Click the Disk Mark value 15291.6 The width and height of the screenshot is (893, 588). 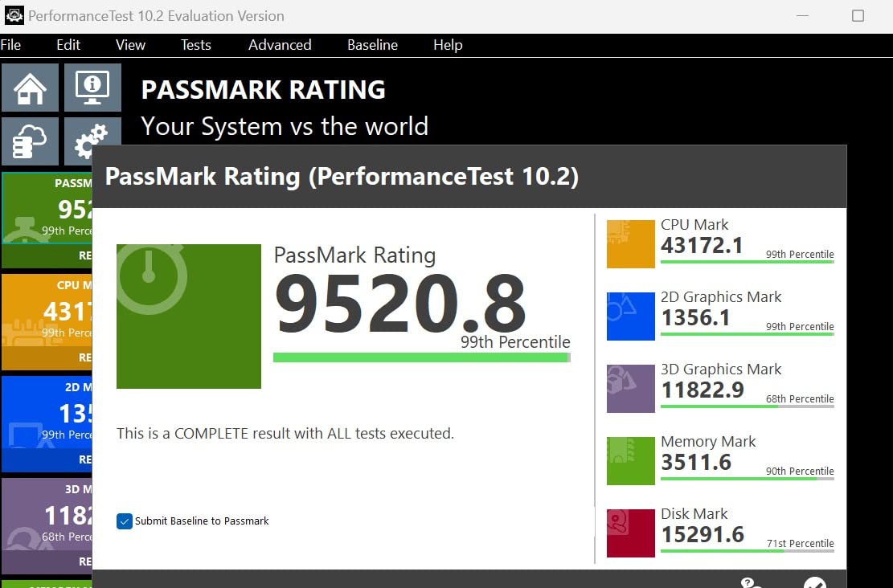point(703,535)
